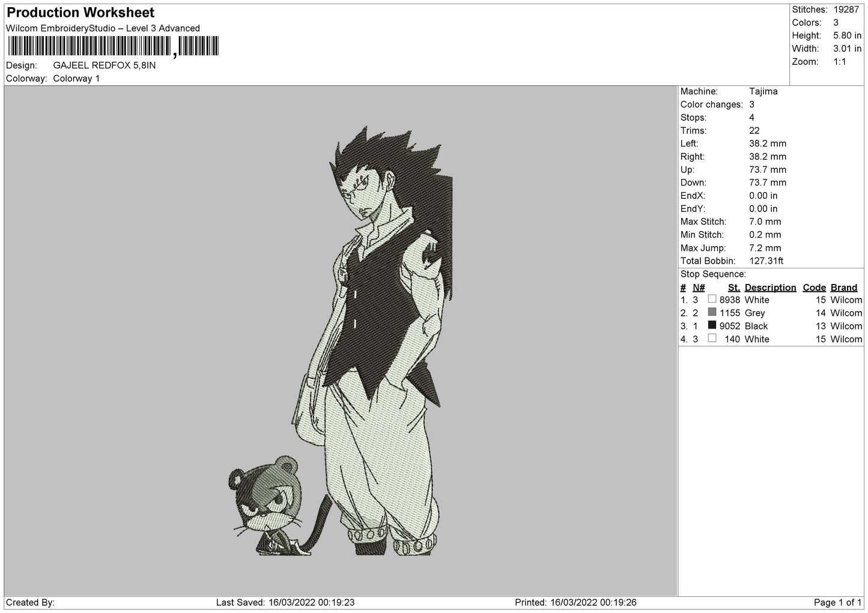Select Max Jump value 7.2 mm

point(765,248)
